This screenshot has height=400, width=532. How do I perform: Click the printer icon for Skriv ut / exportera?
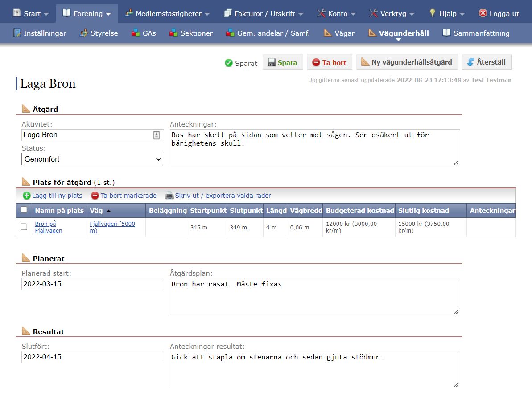click(169, 196)
